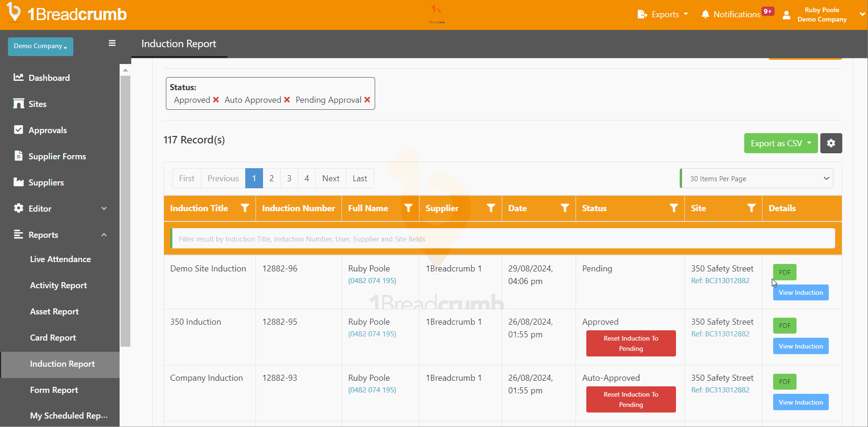Screen dimensions: 868x427
Task: Remove the Auto Approved status filter
Action: tap(287, 100)
